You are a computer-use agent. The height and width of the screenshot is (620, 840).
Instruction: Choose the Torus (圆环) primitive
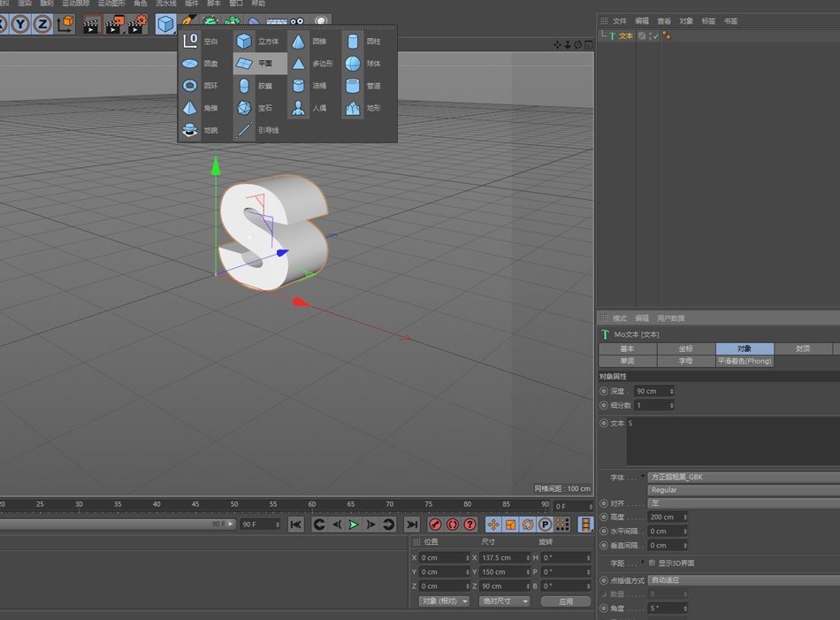click(x=201, y=86)
